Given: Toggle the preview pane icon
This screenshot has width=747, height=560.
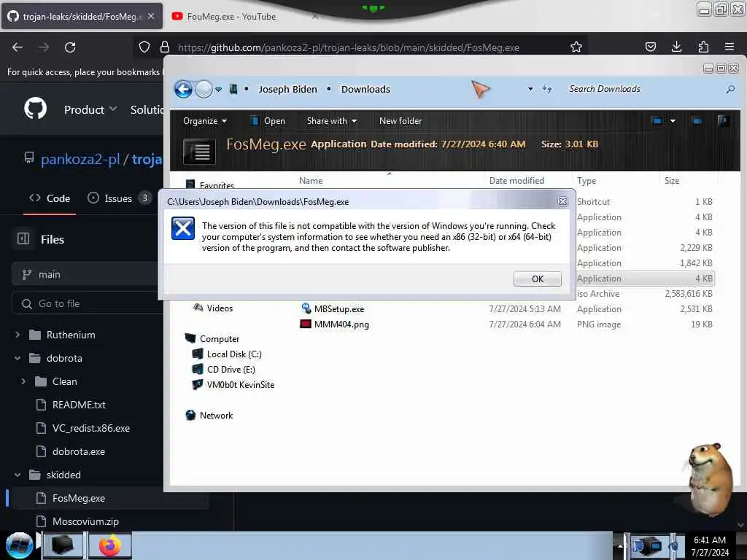Looking at the screenshot, I should click(697, 121).
